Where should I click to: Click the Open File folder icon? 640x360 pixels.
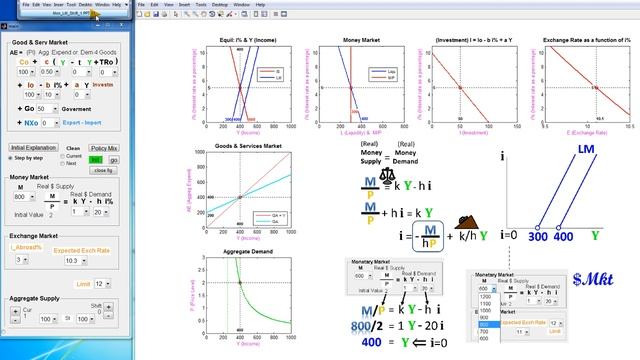[147, 14]
